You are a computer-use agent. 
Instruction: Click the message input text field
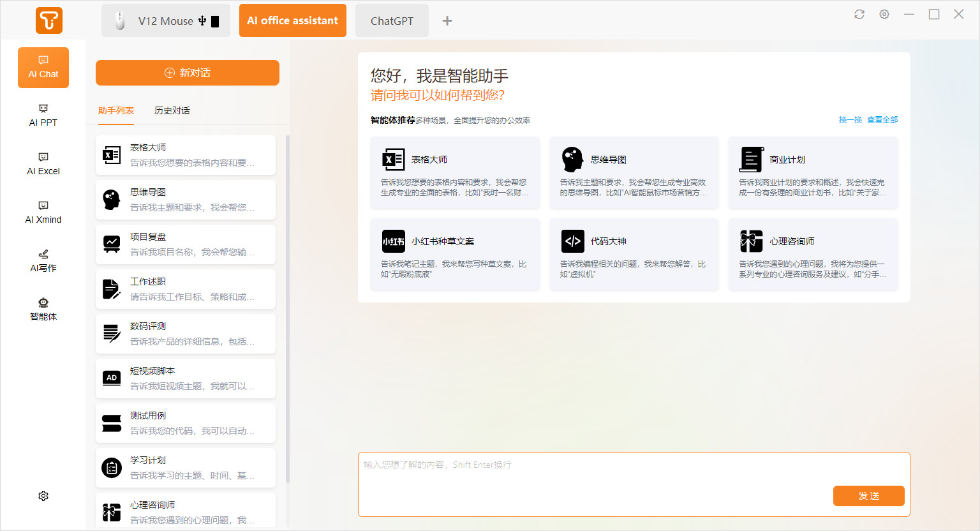click(x=593, y=472)
